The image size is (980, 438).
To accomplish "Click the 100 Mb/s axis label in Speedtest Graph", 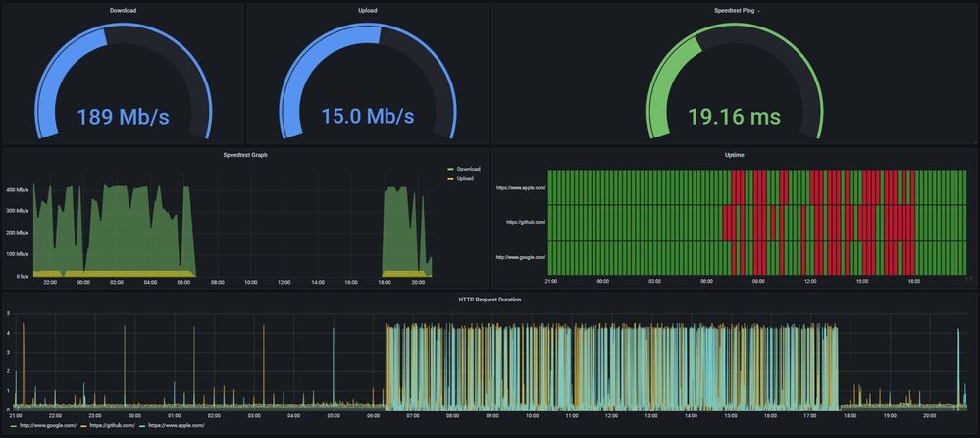I will (x=18, y=254).
